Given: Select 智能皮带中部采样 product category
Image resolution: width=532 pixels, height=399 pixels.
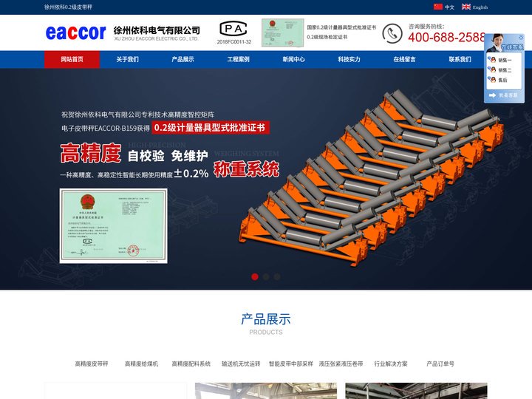Looking at the screenshot, I should [291, 364].
